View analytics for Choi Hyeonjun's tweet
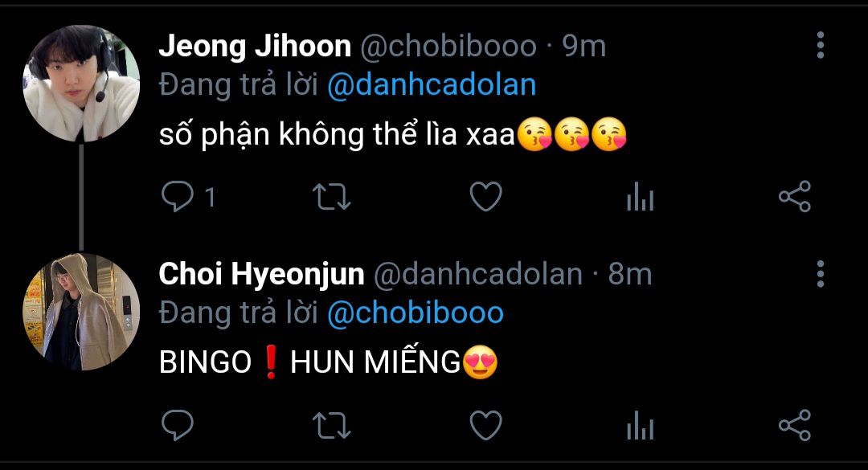This screenshot has width=868, height=470. point(641,425)
